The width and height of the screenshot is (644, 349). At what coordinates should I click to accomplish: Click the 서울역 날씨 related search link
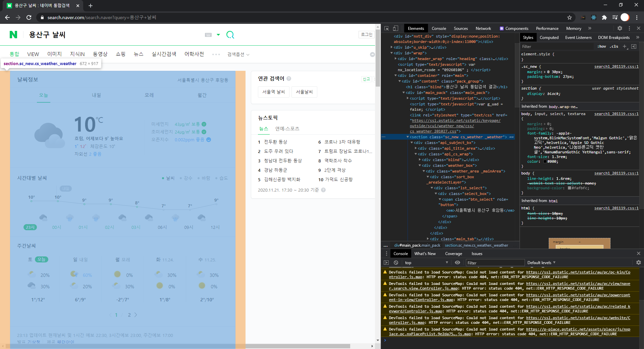pyautogui.click(x=274, y=92)
